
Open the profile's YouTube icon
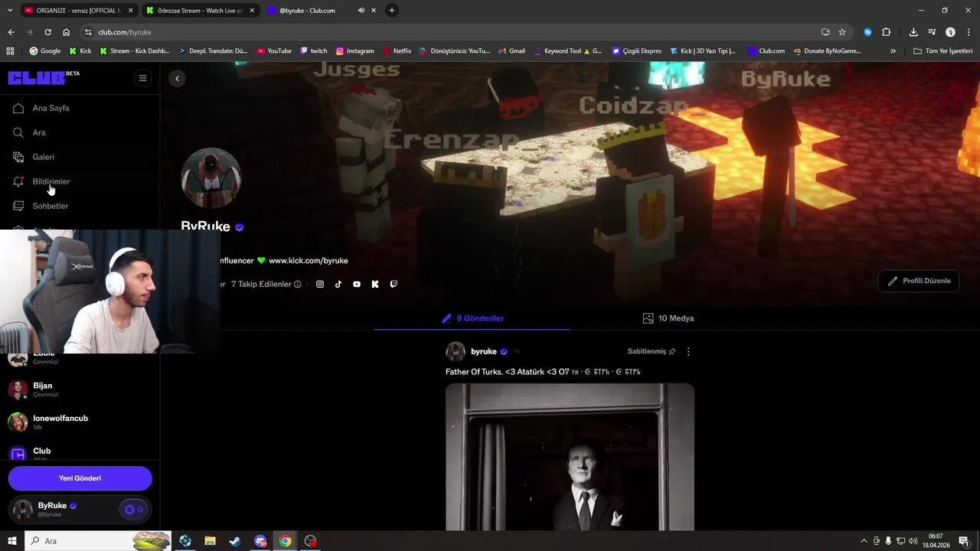tap(357, 284)
